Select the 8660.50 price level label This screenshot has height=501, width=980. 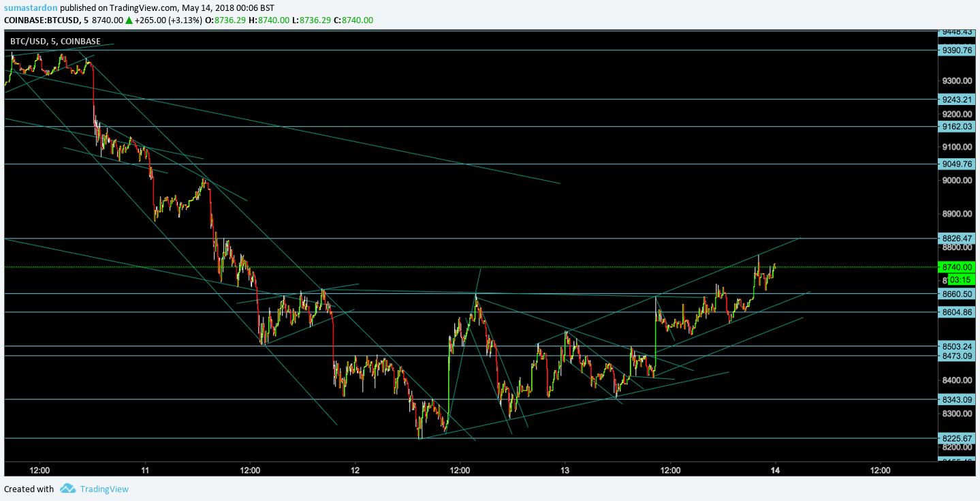point(956,294)
